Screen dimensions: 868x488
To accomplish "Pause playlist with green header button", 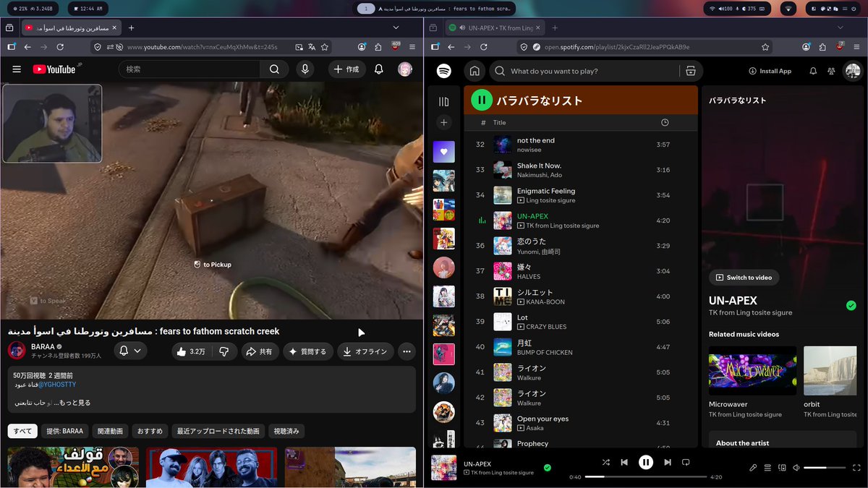I will coord(482,100).
